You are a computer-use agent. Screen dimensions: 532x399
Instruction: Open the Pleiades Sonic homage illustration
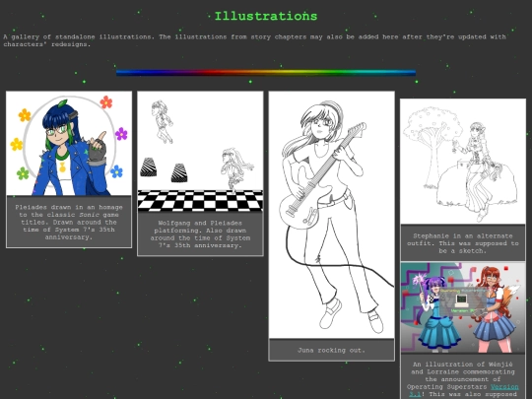coord(69,144)
